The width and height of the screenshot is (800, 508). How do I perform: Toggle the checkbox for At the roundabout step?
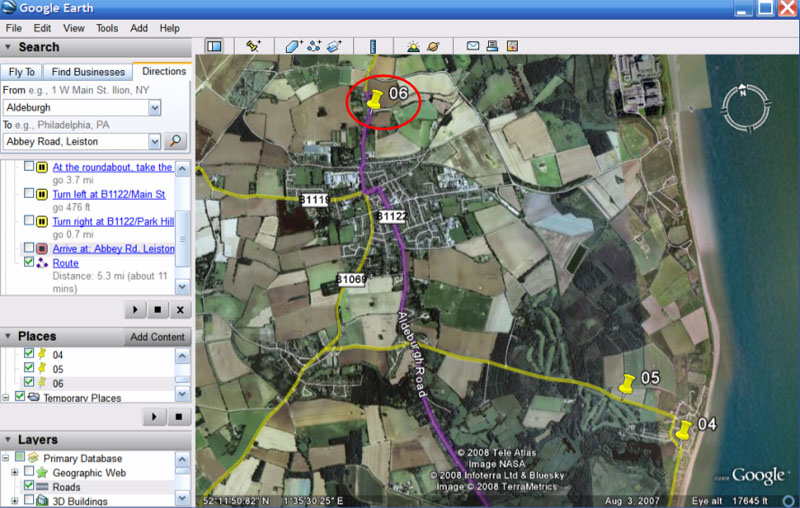point(29,166)
